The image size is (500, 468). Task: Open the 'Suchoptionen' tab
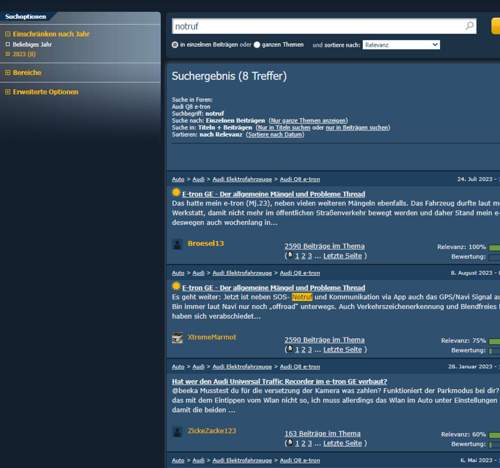25,17
